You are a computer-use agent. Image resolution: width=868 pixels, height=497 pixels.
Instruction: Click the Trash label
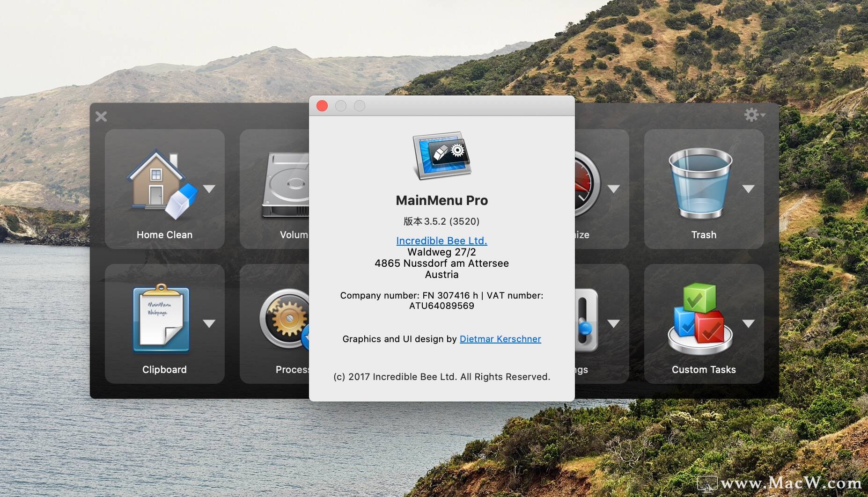coord(704,234)
